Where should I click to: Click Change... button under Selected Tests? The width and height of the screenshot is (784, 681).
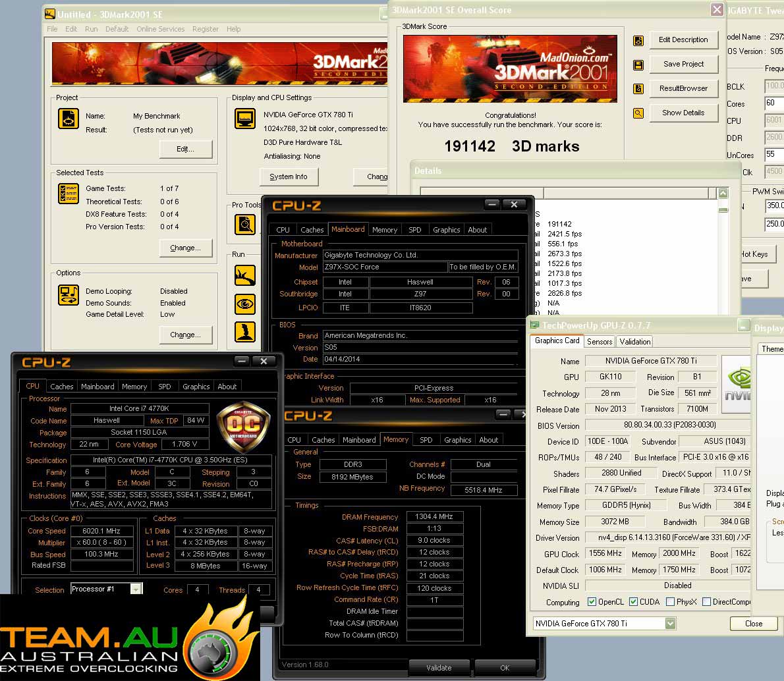point(186,248)
